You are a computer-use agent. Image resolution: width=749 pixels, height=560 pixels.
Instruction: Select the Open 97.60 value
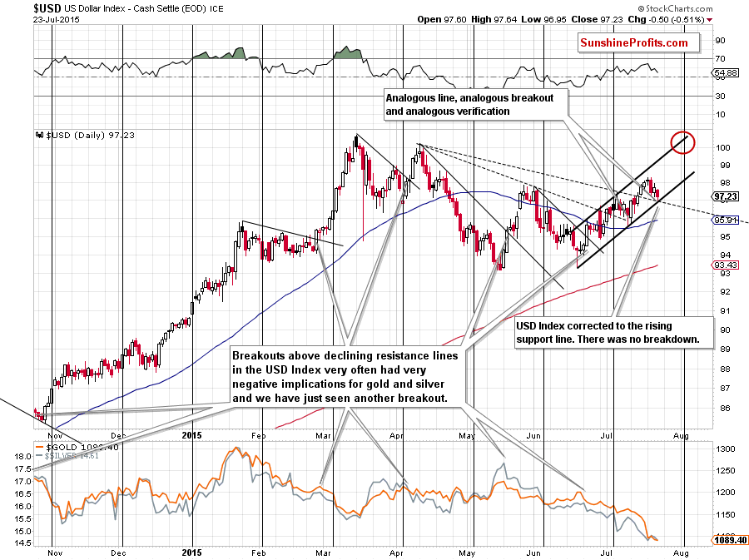pos(443,20)
